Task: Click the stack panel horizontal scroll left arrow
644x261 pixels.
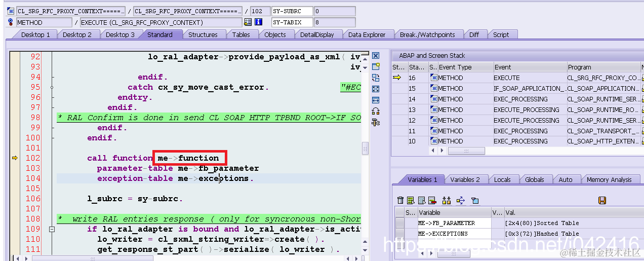Action: pos(433,151)
